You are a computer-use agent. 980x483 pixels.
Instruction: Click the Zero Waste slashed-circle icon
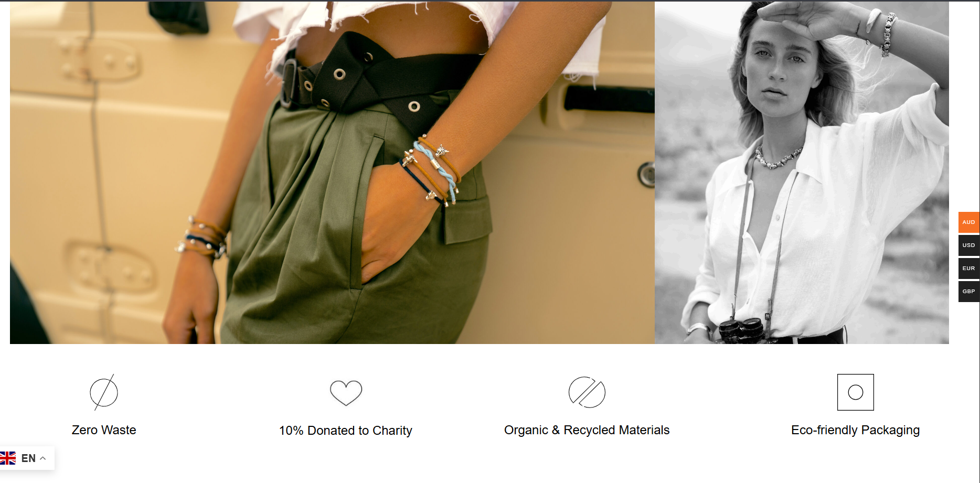(104, 392)
